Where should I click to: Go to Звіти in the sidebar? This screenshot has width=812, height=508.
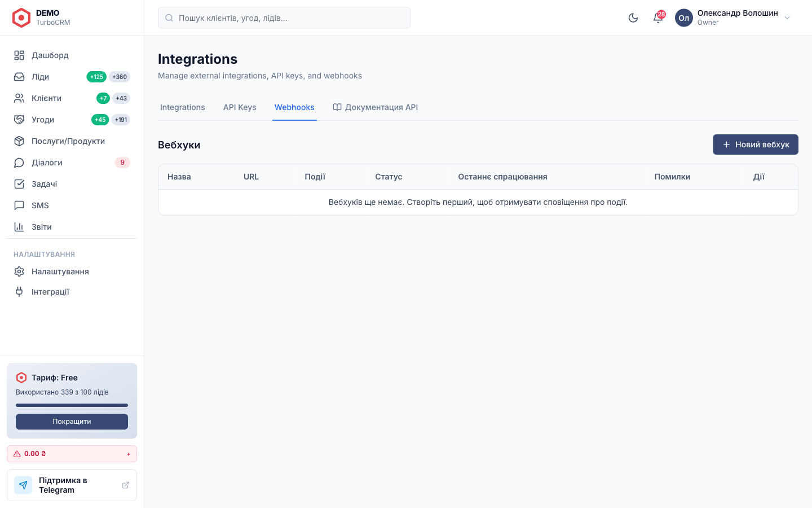click(72, 227)
